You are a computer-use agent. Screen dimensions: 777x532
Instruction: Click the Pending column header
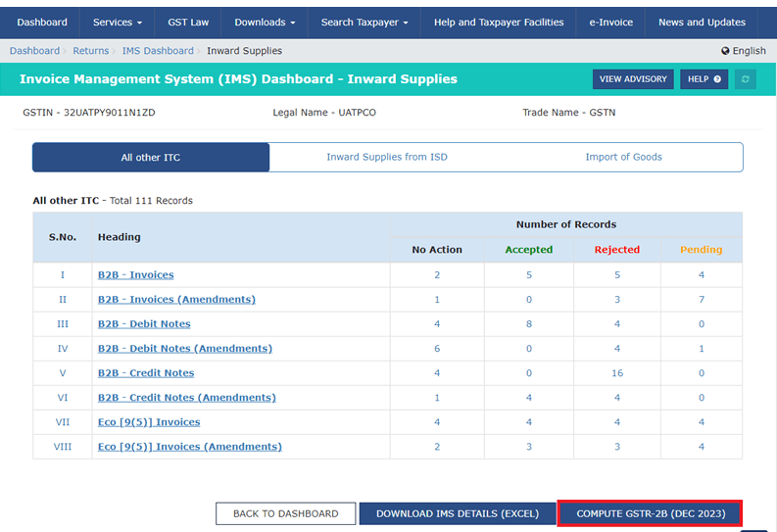tap(702, 250)
